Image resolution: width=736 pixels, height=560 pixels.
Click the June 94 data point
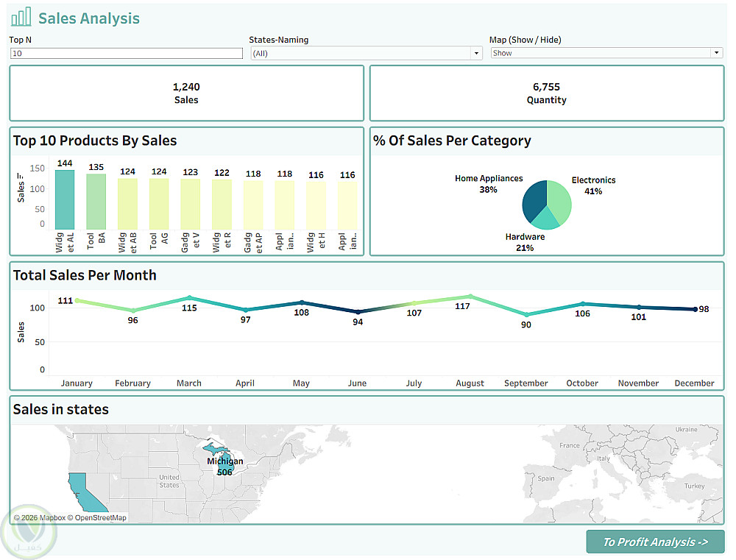pos(358,312)
